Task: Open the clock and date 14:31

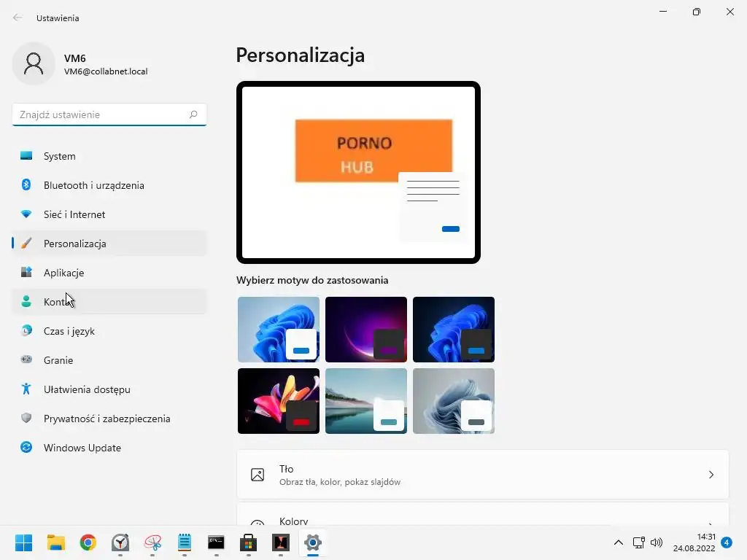Action: 694,542
